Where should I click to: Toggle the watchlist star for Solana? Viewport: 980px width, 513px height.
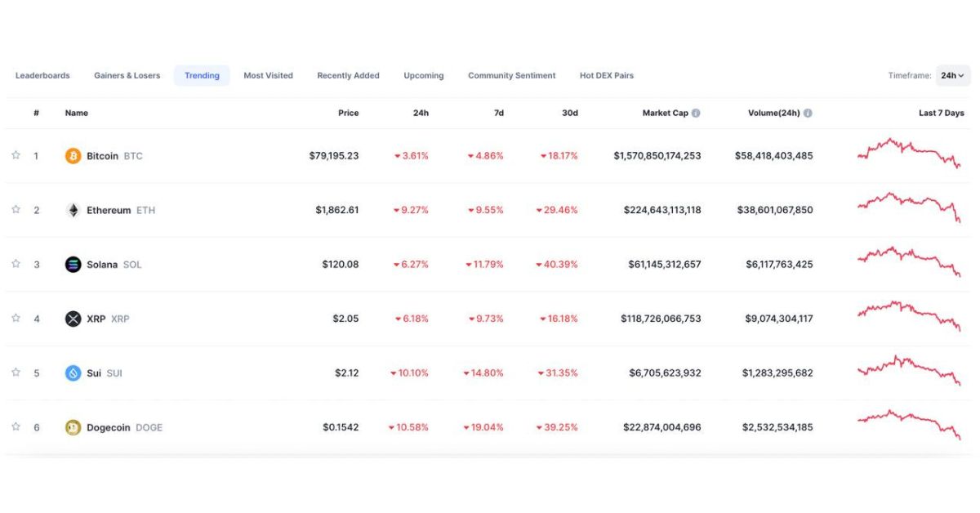(x=16, y=264)
